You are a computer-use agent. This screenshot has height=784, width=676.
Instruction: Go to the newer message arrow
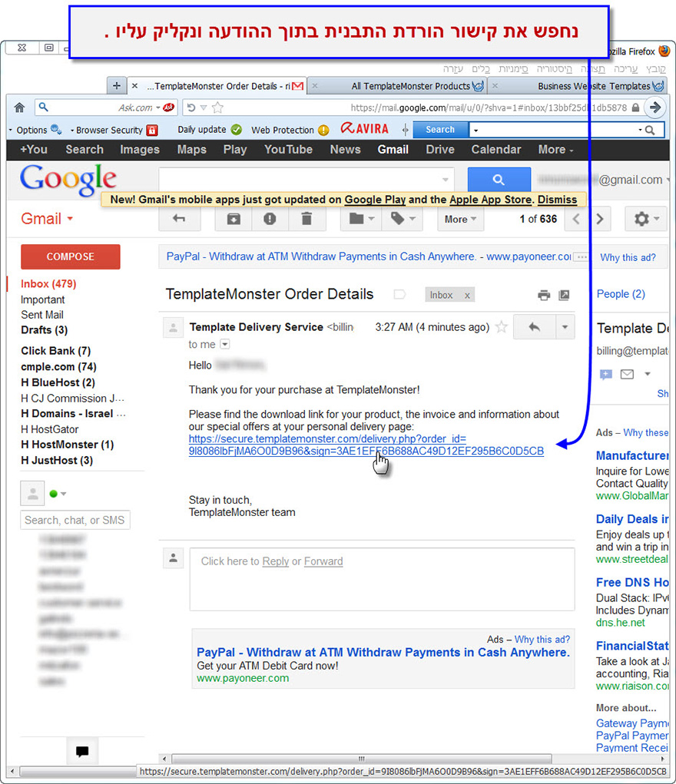tap(576, 219)
